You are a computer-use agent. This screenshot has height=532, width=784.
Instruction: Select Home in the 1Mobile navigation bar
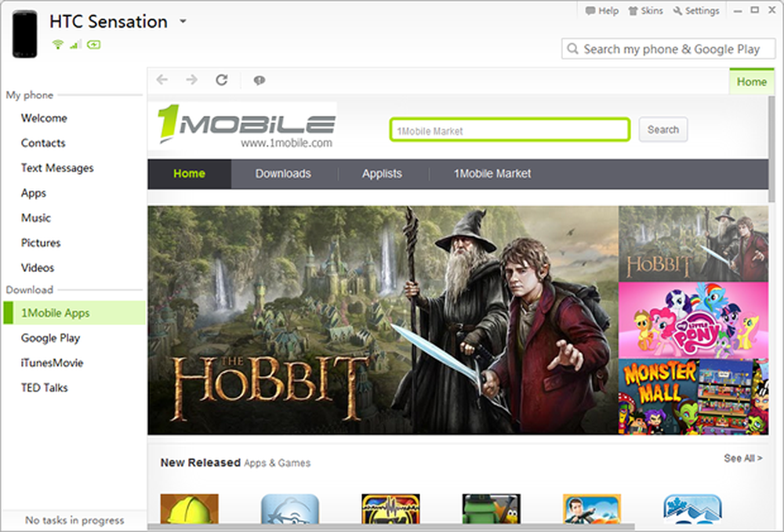(x=189, y=174)
